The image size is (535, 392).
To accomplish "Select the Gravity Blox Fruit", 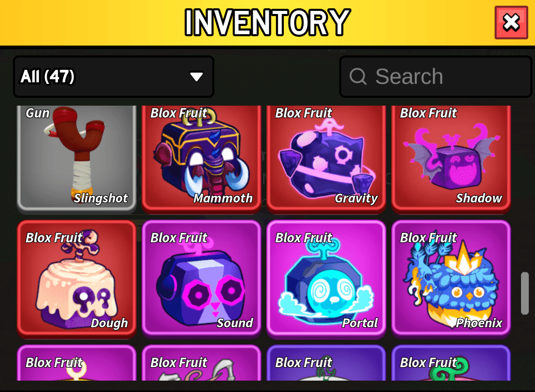I will (326, 158).
